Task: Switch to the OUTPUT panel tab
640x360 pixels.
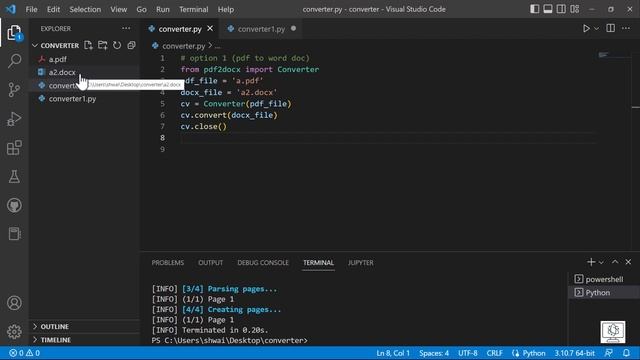Action: pos(211,262)
